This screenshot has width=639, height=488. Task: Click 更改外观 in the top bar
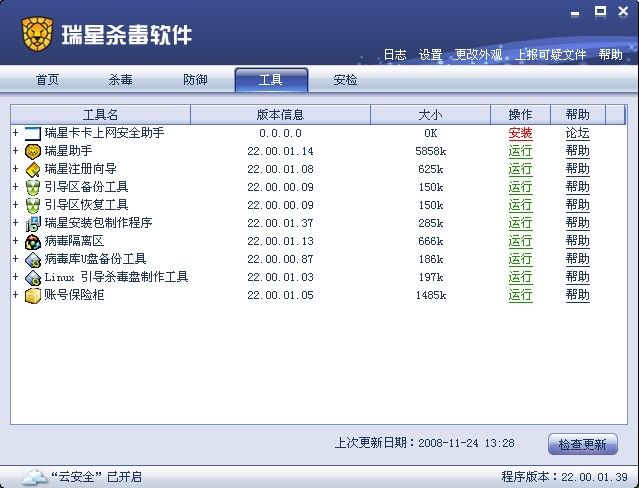(478, 55)
